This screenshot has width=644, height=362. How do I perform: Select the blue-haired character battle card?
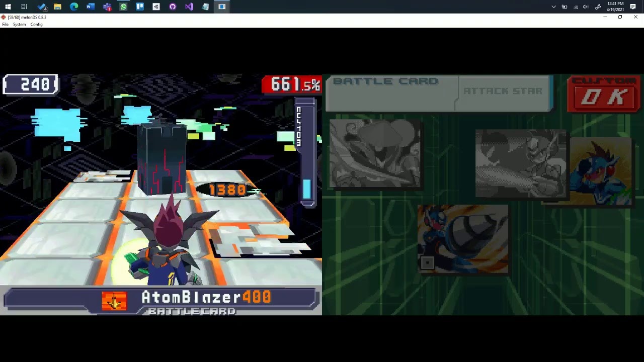pyautogui.click(x=601, y=171)
